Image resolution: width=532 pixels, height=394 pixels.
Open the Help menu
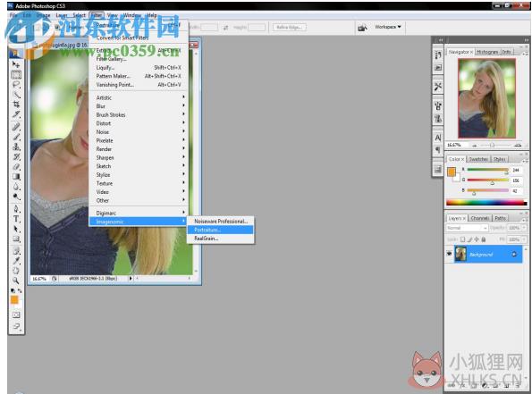coord(152,15)
